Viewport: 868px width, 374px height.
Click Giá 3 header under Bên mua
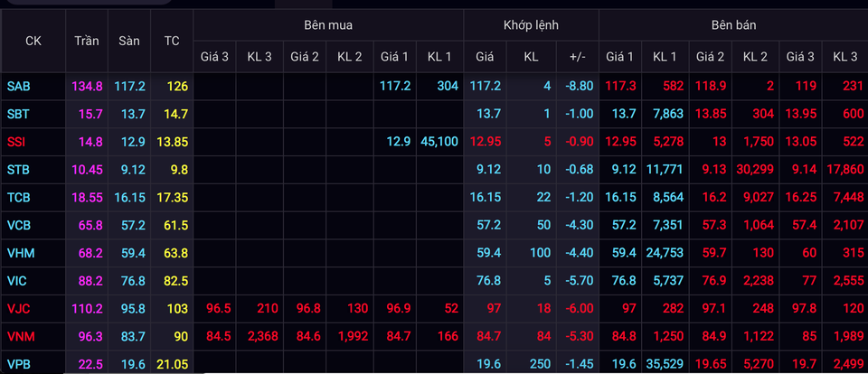(215, 56)
